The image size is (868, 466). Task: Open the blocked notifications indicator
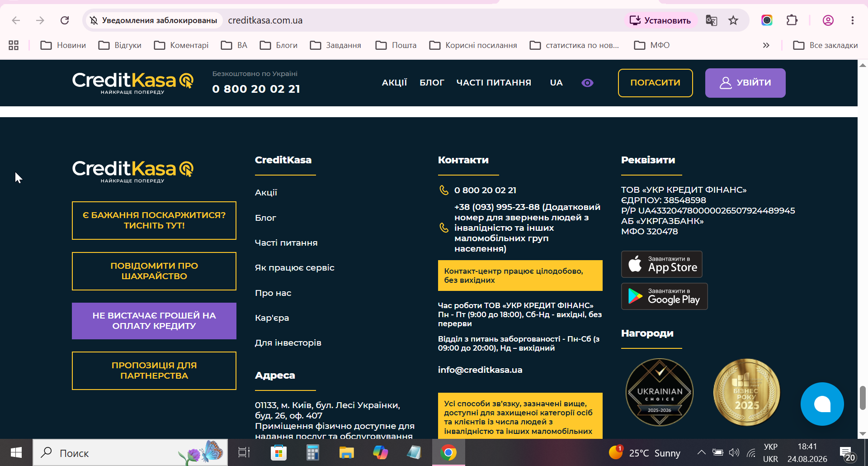[153, 20]
